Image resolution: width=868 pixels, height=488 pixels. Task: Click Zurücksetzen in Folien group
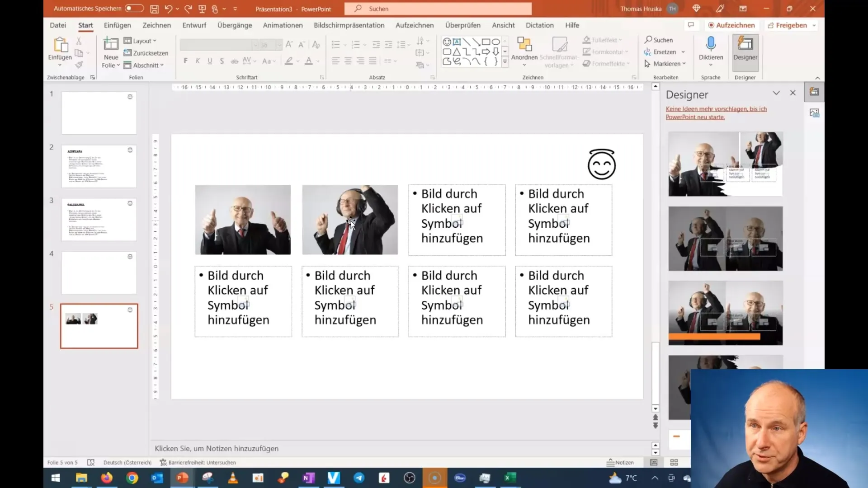(146, 53)
